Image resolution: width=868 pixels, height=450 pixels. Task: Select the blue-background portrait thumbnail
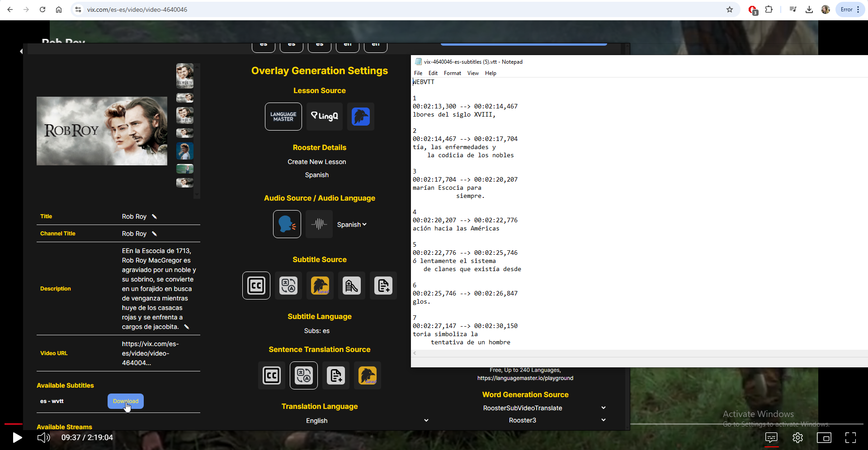(184, 151)
